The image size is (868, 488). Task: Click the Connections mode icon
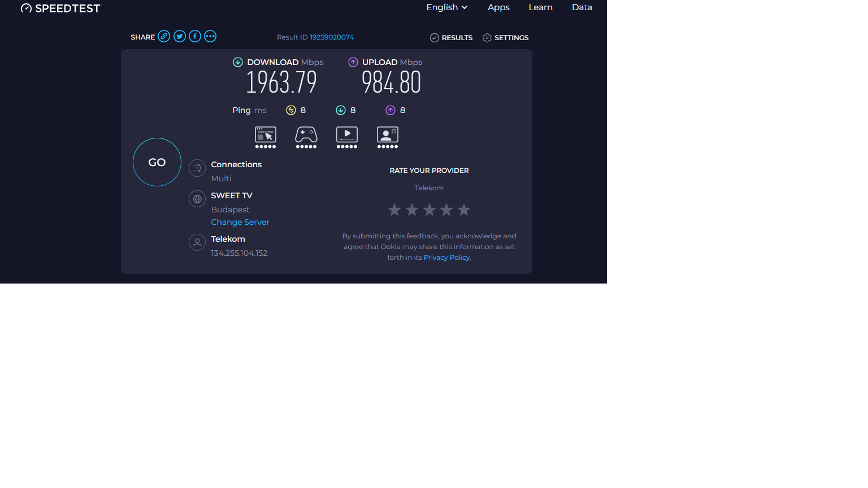(x=197, y=168)
